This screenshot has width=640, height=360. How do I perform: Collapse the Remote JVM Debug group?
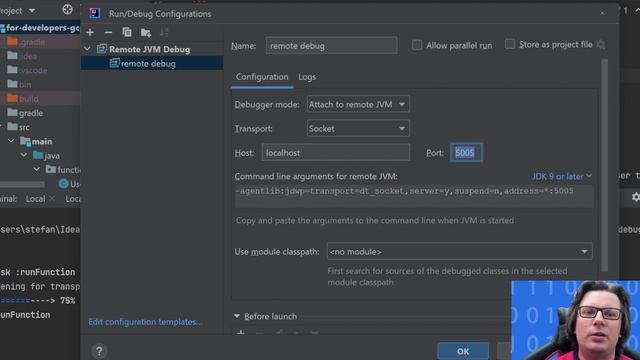pyautogui.click(x=87, y=49)
